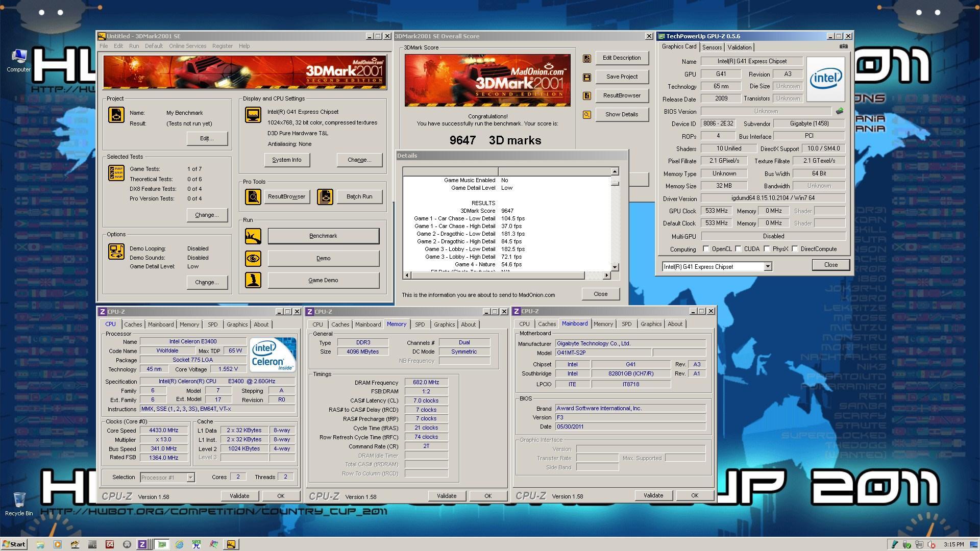Click the Details horizontal scroll left arrow

407,275
